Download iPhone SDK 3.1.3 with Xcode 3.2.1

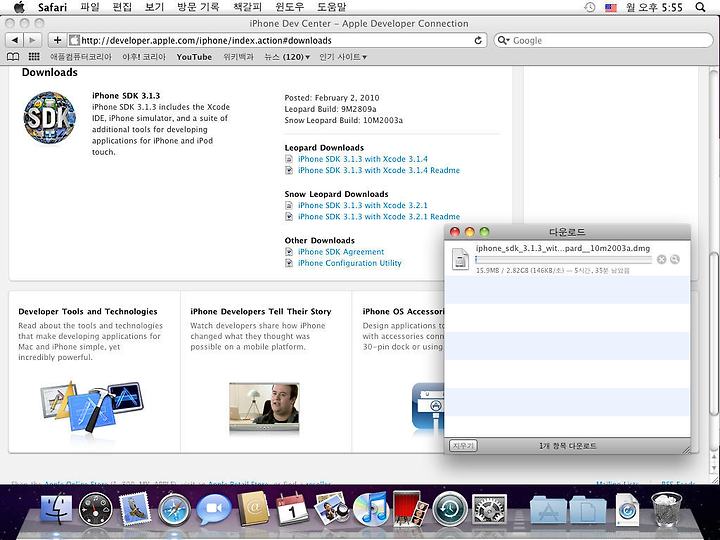363,205
